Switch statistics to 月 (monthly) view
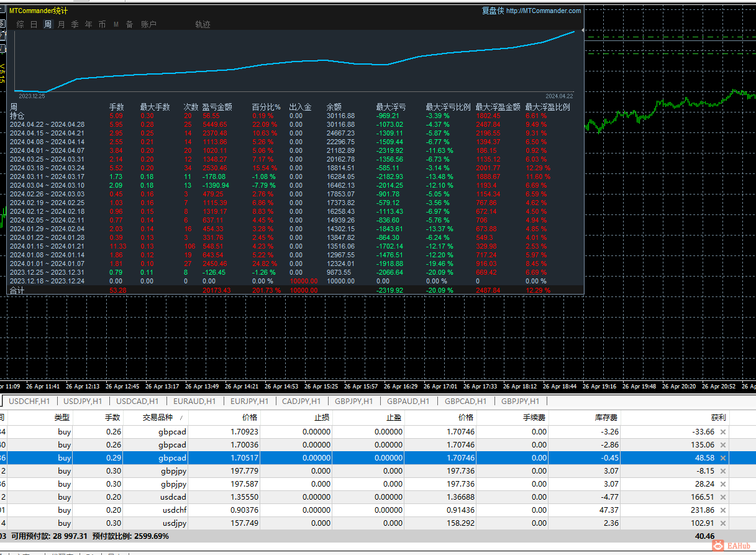Screen dimensions: 756x555 coord(61,24)
